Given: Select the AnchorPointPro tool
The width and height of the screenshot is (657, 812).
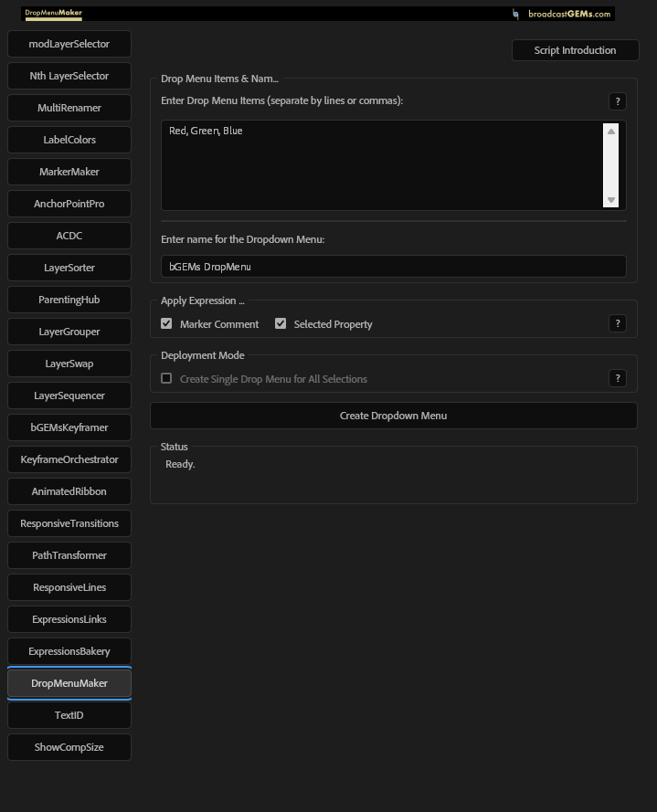Looking at the screenshot, I should click(69, 204).
